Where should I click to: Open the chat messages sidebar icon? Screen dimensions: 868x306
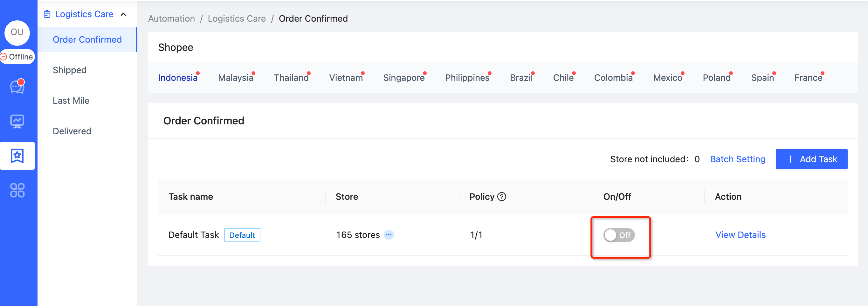(x=17, y=87)
